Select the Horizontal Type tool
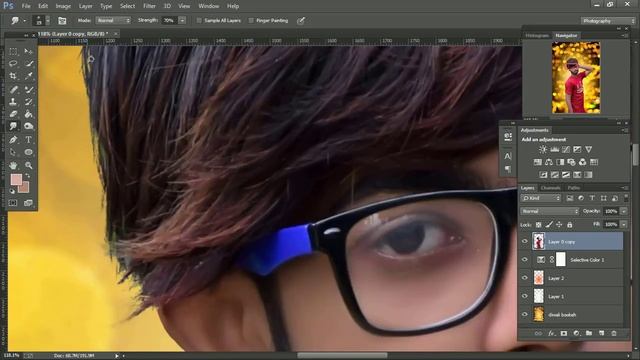Image resolution: width=640 pixels, height=360 pixels. [x=28, y=140]
